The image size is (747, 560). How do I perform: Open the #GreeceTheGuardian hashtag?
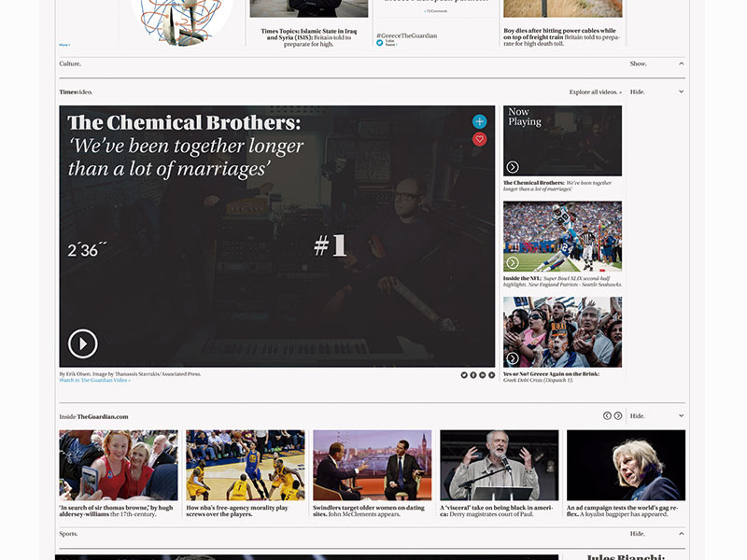[x=407, y=35]
